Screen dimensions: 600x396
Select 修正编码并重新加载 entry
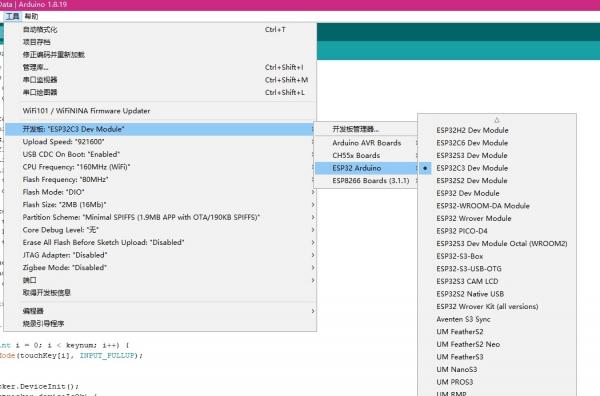tap(160, 55)
